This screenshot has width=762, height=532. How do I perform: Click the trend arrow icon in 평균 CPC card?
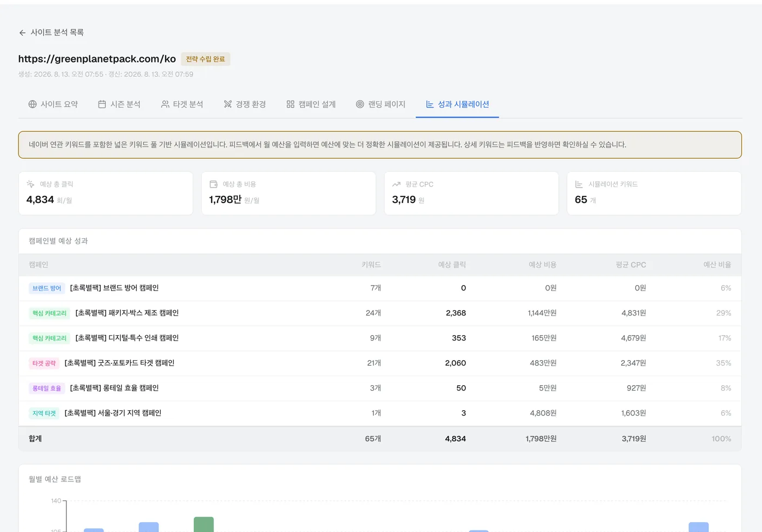coord(396,184)
